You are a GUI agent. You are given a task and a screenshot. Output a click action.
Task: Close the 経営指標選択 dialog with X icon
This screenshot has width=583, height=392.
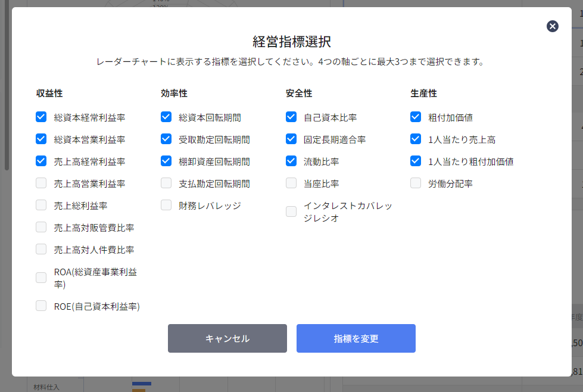pyautogui.click(x=553, y=26)
